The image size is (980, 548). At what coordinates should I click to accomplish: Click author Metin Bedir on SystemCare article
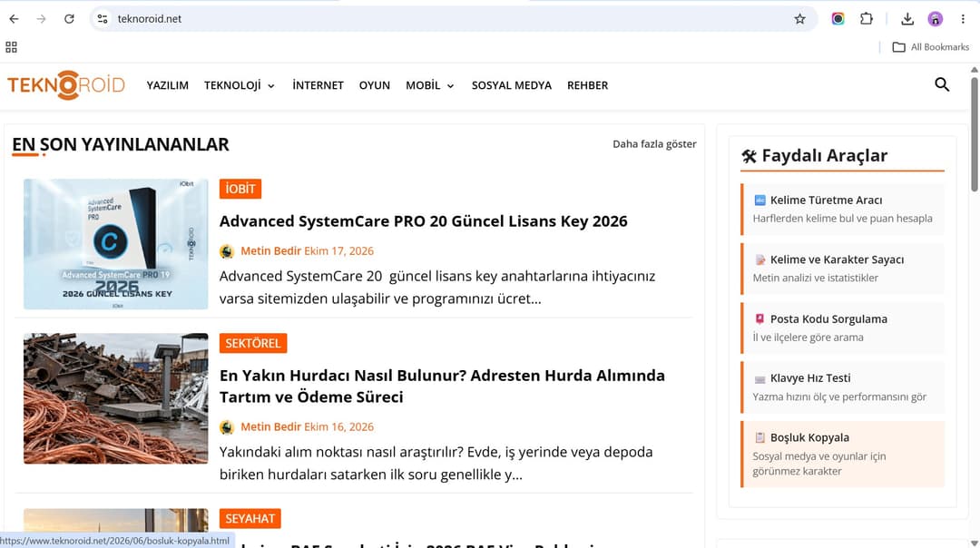pos(270,251)
